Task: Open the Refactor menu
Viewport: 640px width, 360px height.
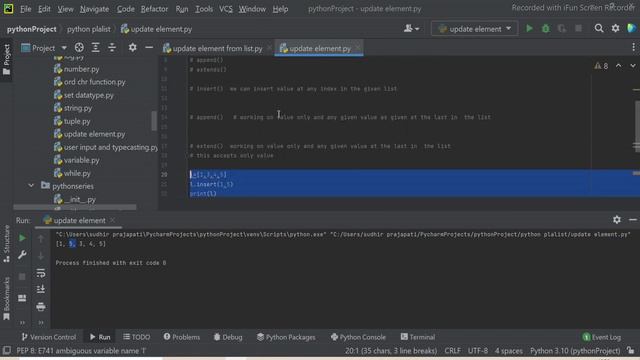Action: (x=154, y=9)
